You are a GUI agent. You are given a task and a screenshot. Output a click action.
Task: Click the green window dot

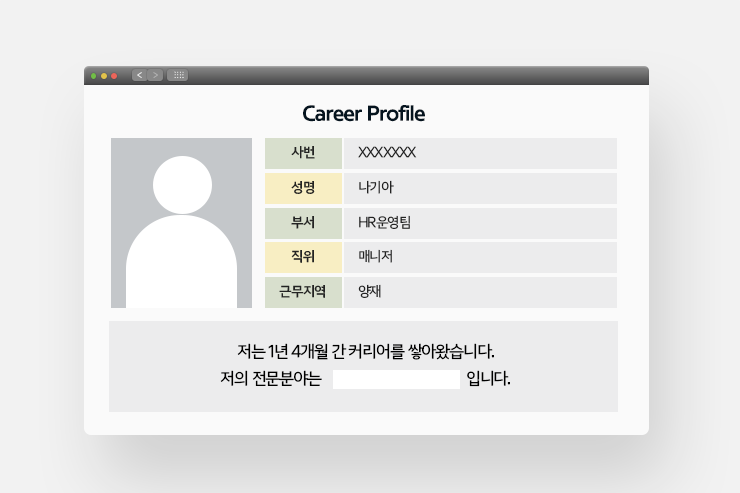click(93, 76)
